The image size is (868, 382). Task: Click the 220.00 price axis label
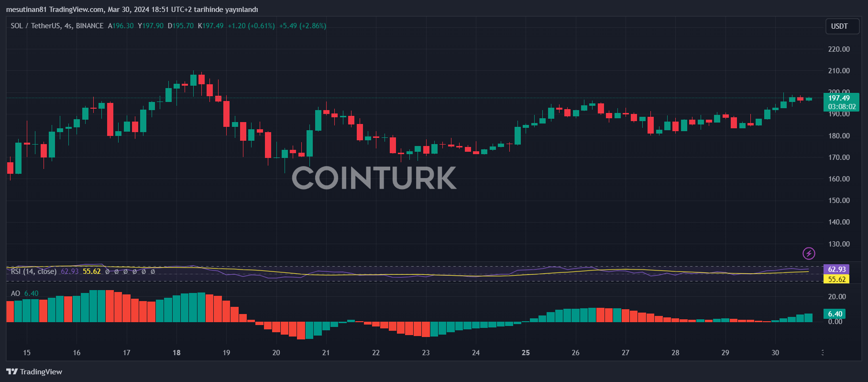(839, 49)
